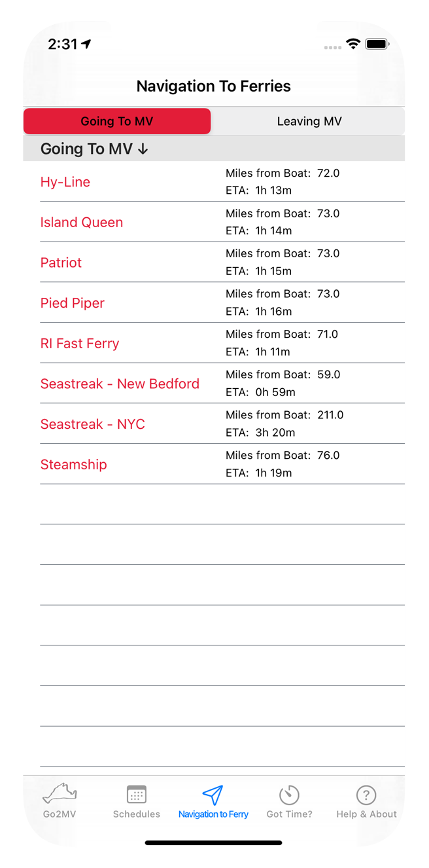
Task: Tap the location arrow beside the time
Action: coord(86,44)
